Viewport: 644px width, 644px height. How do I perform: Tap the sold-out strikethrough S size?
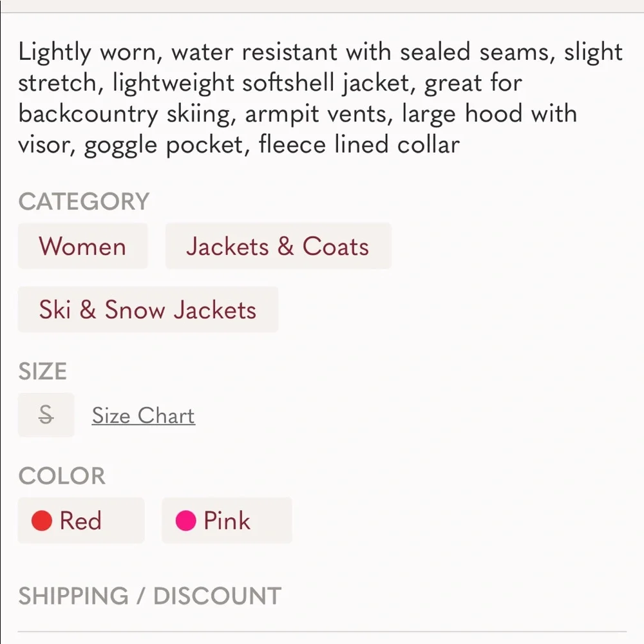click(45, 415)
